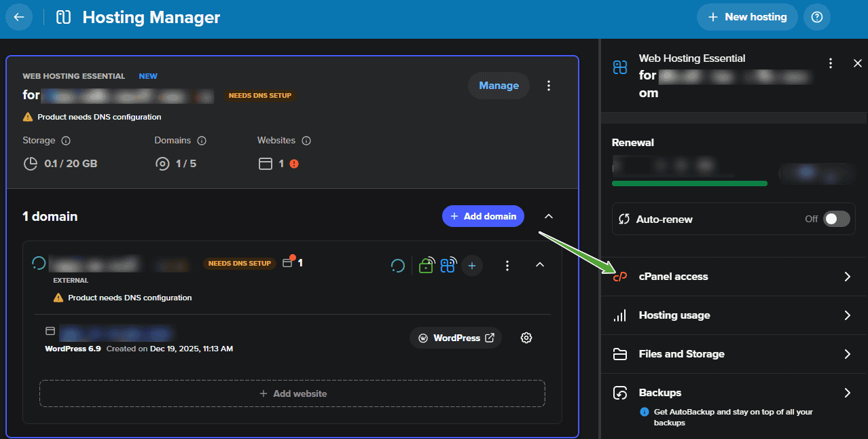Click the "Get AutoBackup" info message
Viewport: 868px width, 439px height.
[x=734, y=417]
